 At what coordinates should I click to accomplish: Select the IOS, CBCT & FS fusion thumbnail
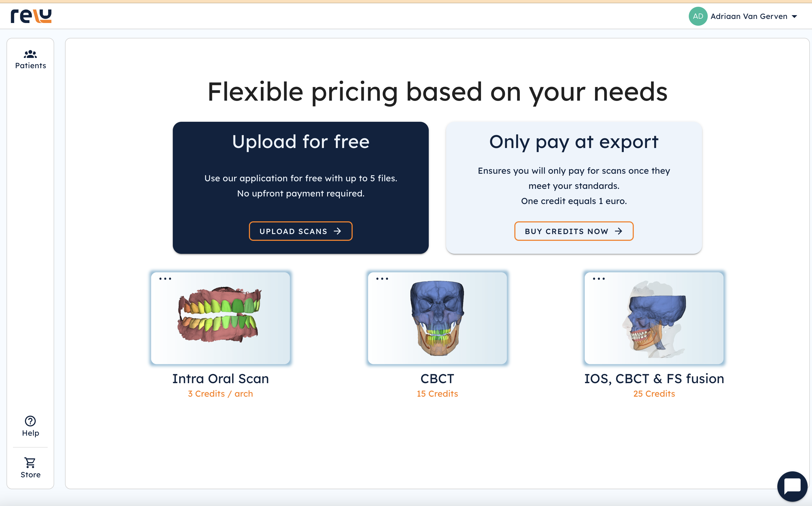[x=654, y=318]
